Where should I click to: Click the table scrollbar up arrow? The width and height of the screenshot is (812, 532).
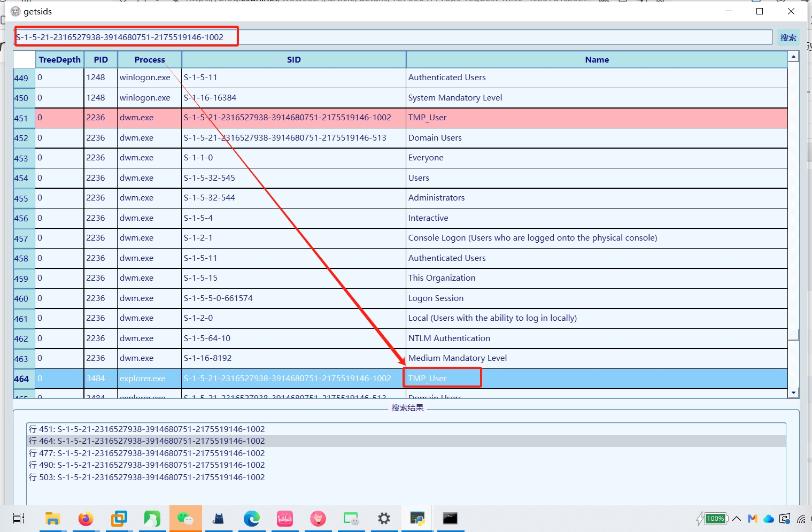pyautogui.click(x=794, y=56)
